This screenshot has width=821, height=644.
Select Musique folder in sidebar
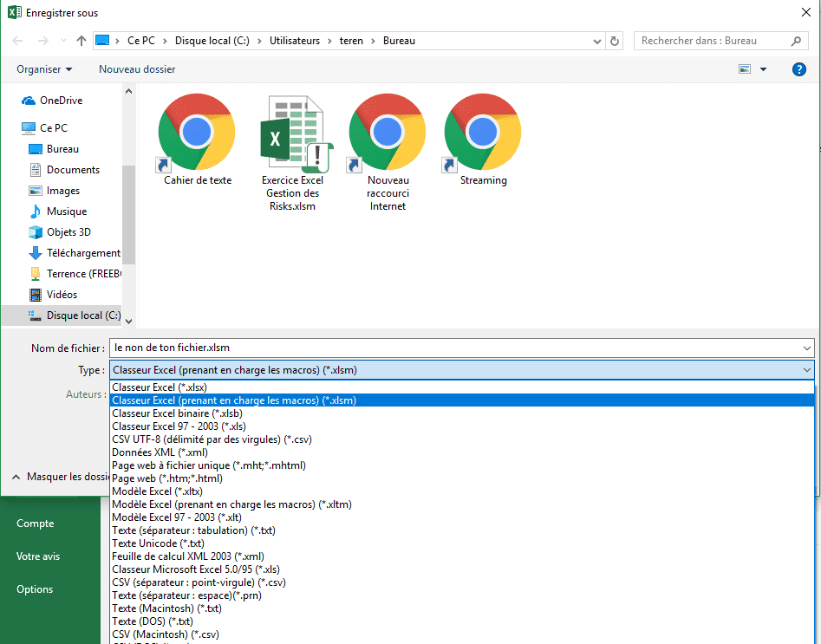click(x=66, y=211)
